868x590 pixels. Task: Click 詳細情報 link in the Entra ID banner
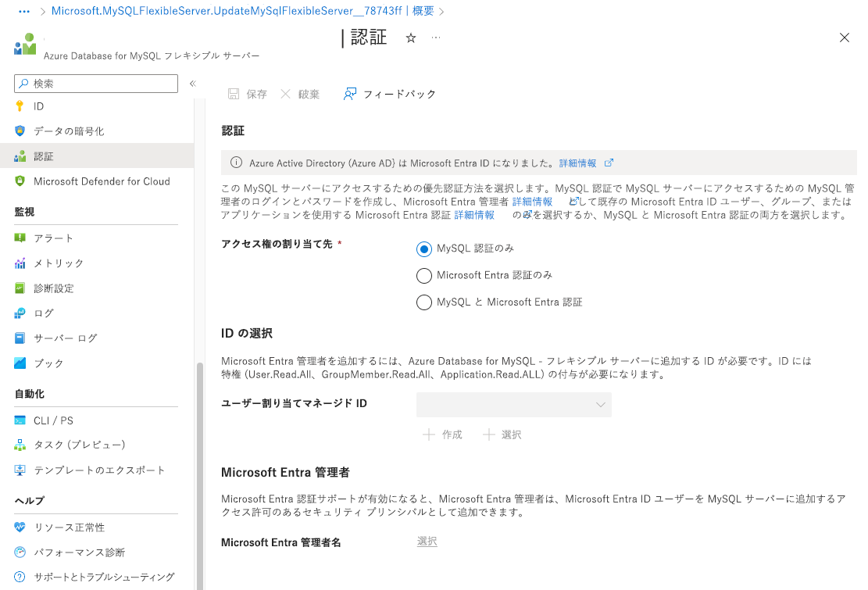[x=578, y=163]
